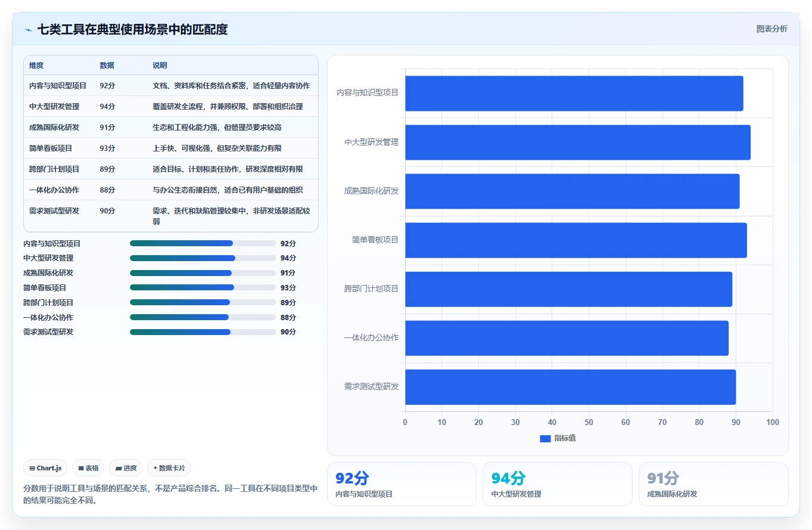Toggle the 指标值 legend item
The image size is (812, 530).
click(x=558, y=438)
